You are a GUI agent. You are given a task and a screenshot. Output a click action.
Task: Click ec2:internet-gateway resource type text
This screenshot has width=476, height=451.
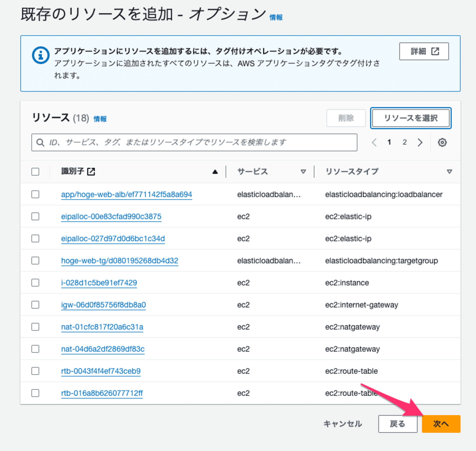[x=362, y=305]
